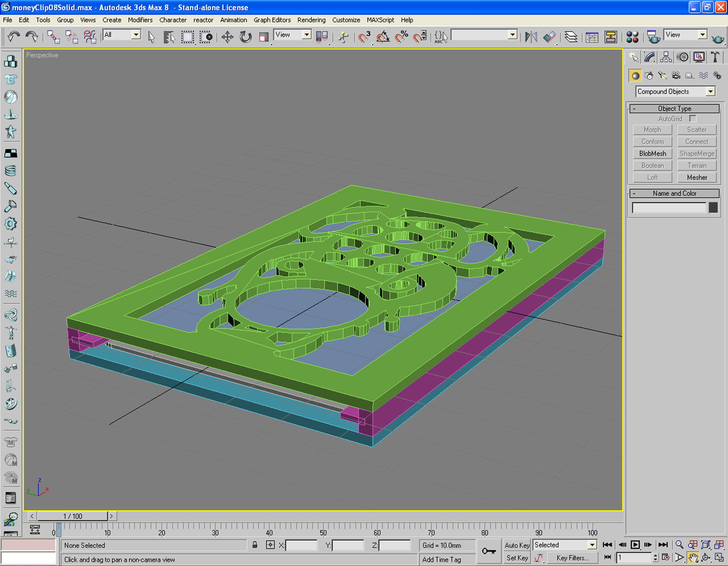Click the BlobMesh button

coord(652,153)
